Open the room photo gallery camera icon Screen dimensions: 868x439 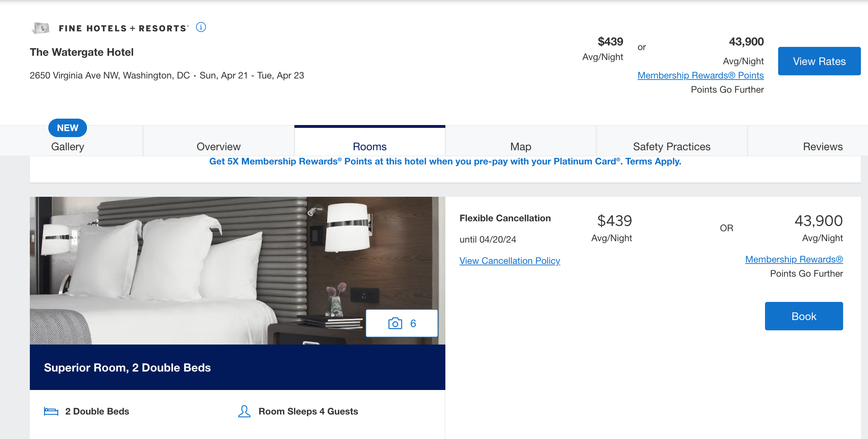point(402,323)
